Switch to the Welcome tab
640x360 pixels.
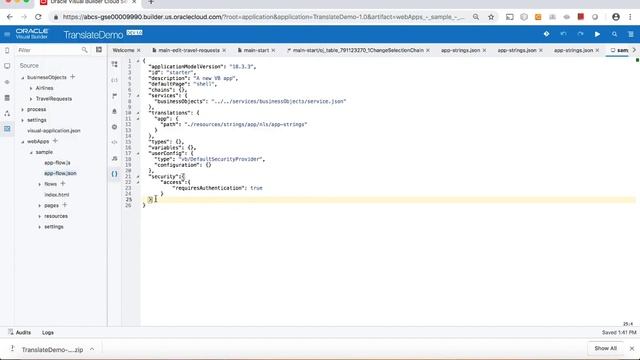[x=123, y=50]
